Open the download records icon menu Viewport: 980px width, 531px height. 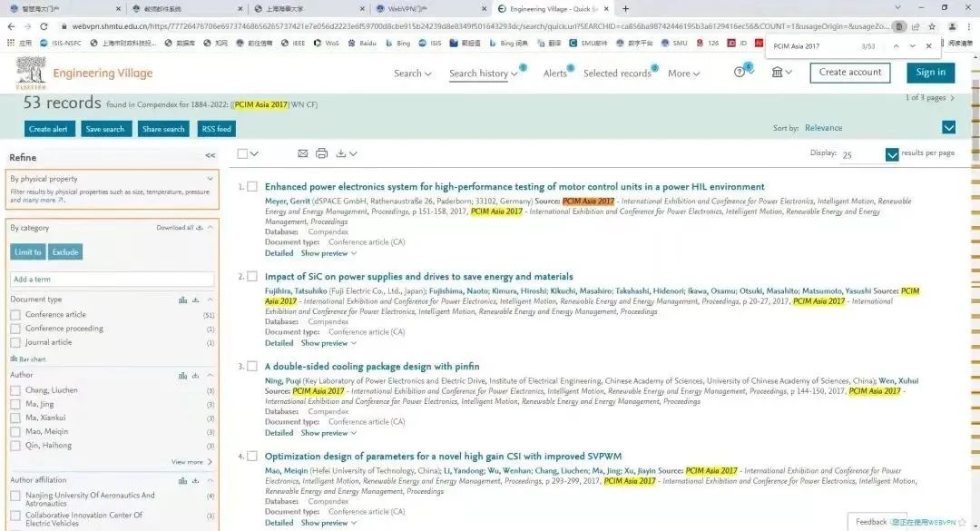click(x=345, y=153)
